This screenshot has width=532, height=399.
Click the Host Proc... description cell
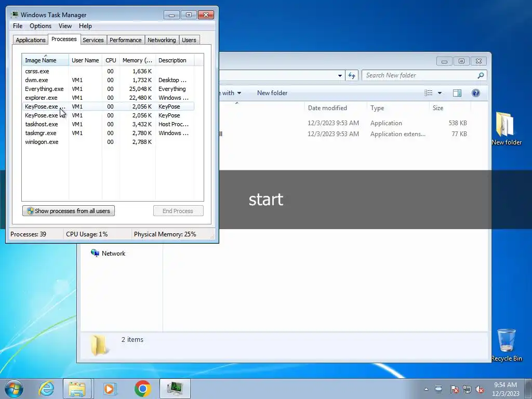[x=174, y=124]
